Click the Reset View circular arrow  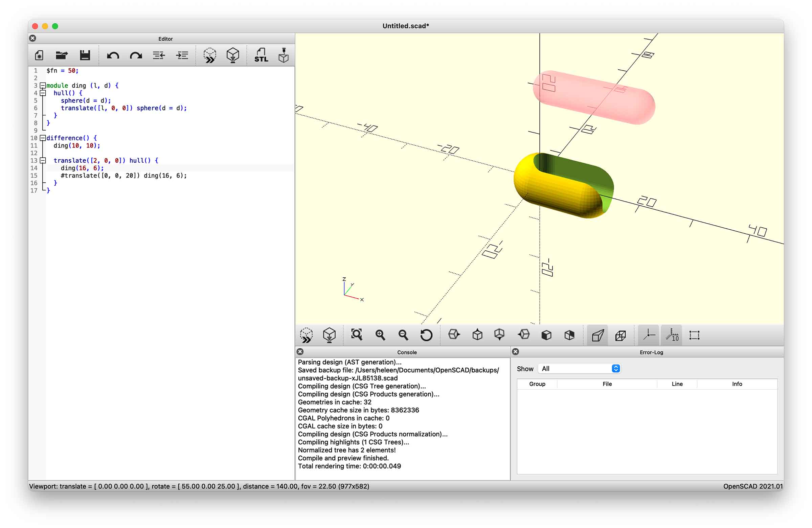(x=426, y=335)
